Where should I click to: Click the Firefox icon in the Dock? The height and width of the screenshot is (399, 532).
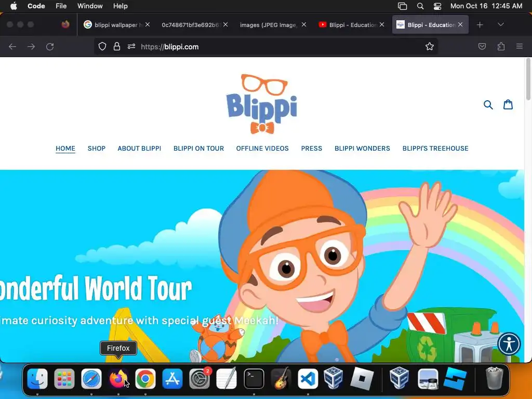pyautogui.click(x=118, y=379)
